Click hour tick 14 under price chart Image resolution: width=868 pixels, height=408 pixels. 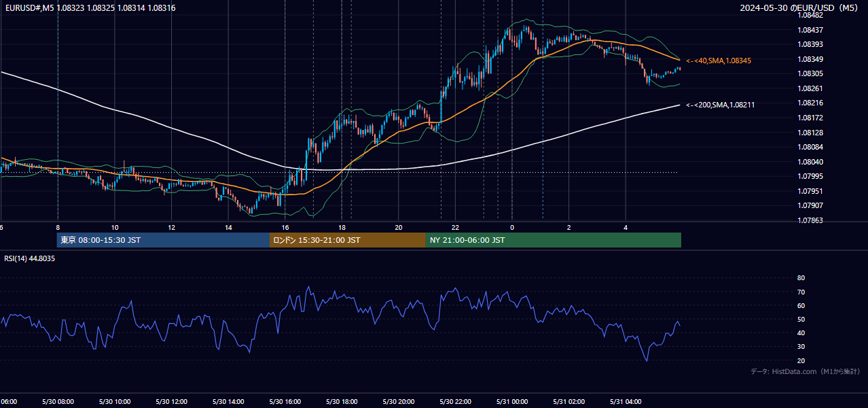click(x=228, y=227)
